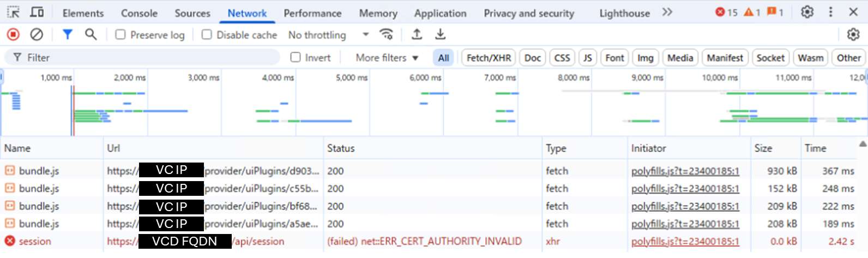Open the Application tab
Screen dimensions: 868x258
(440, 13)
